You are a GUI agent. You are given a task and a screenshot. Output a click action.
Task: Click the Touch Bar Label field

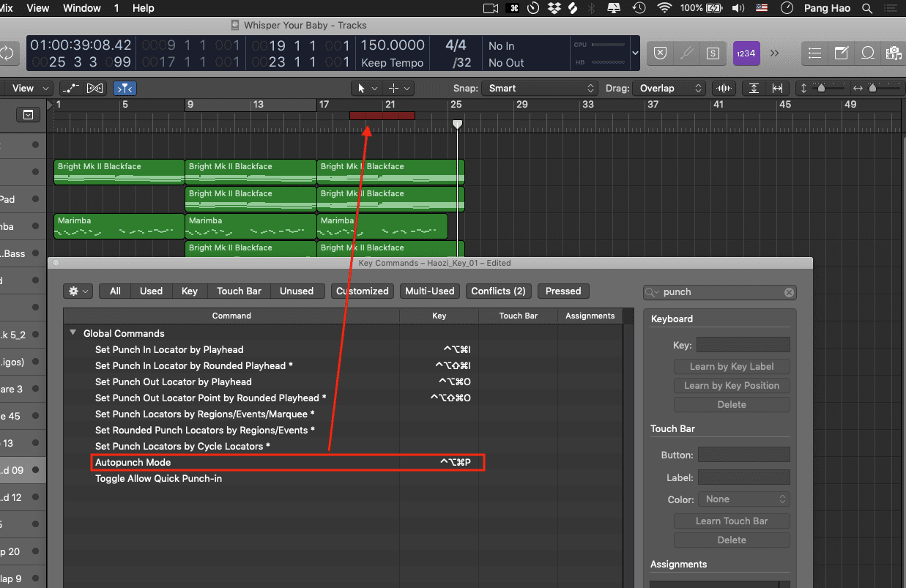(743, 477)
